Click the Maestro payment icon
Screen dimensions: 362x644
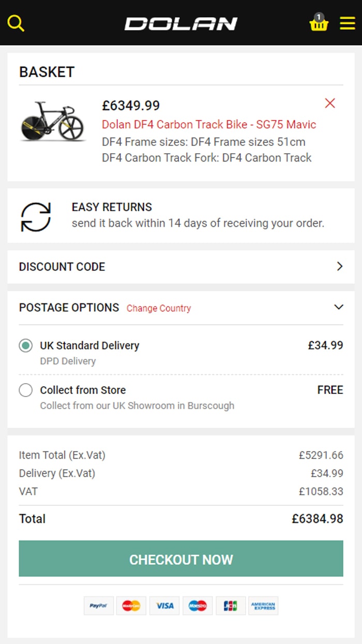tap(198, 605)
